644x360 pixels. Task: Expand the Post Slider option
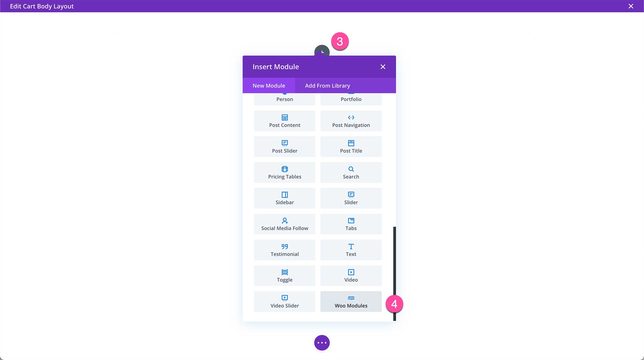click(x=285, y=146)
